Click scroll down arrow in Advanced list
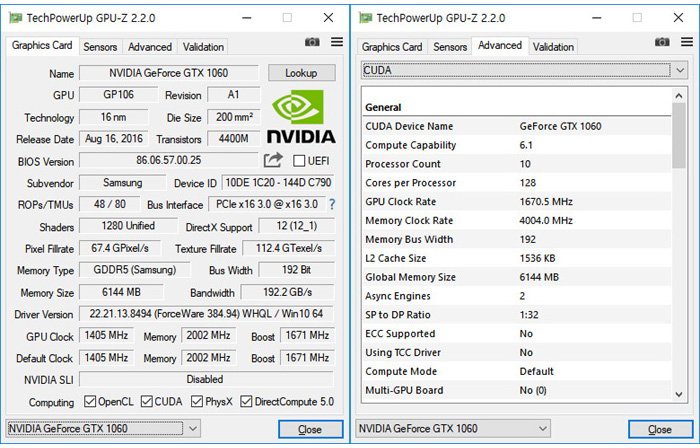The height and width of the screenshot is (448, 700). (x=679, y=394)
